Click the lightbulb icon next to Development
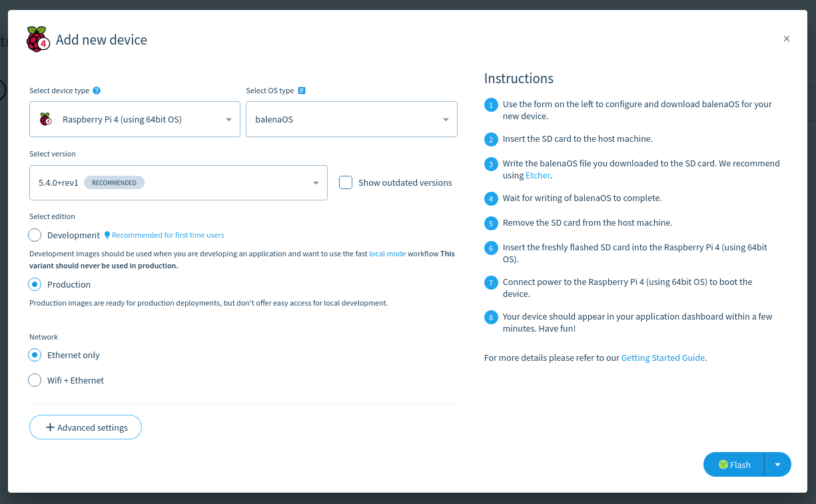This screenshot has width=816, height=504. tap(107, 235)
